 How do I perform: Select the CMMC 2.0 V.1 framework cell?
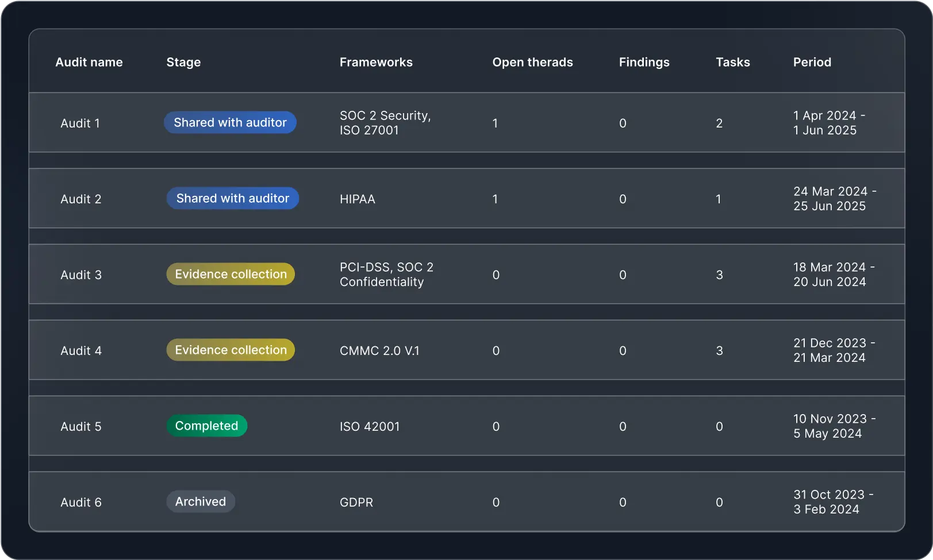point(379,350)
